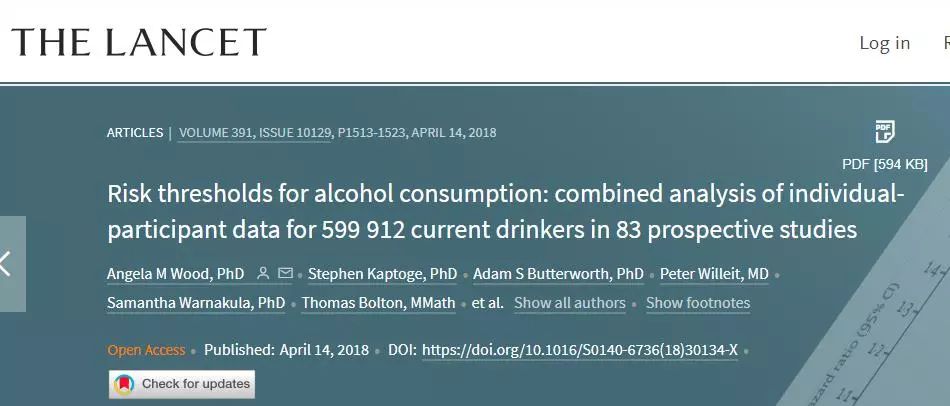Click the PDF [594 KB] link
Viewport: 950px width, 406px height.
tap(884, 164)
